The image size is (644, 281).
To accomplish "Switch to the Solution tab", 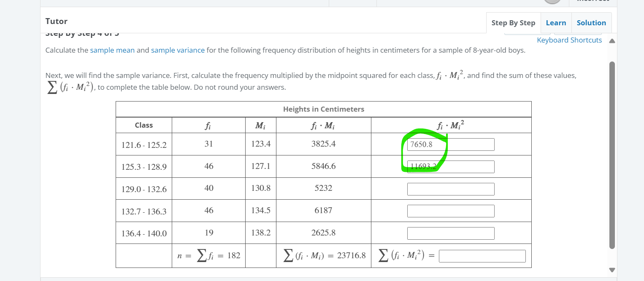I will 591,22.
